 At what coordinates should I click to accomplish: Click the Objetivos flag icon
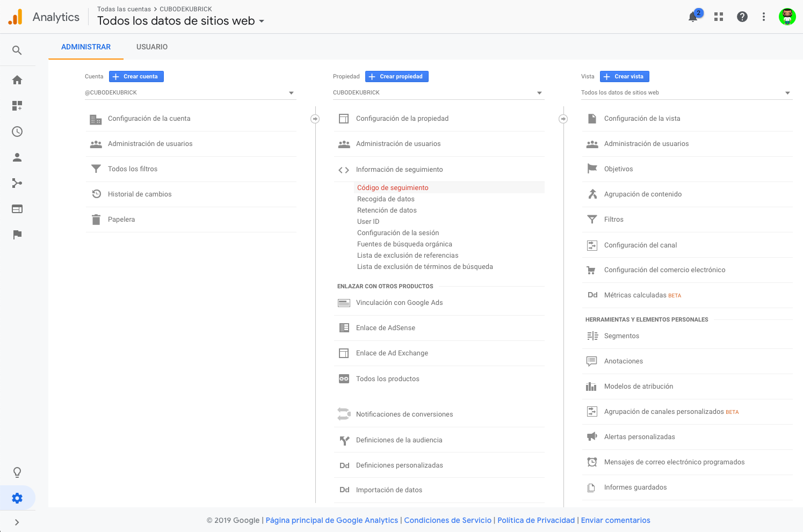click(592, 169)
